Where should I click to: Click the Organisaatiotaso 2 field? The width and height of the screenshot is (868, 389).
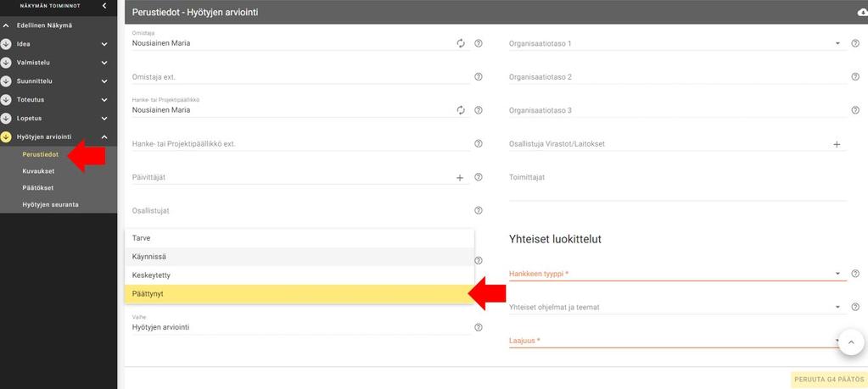678,77
